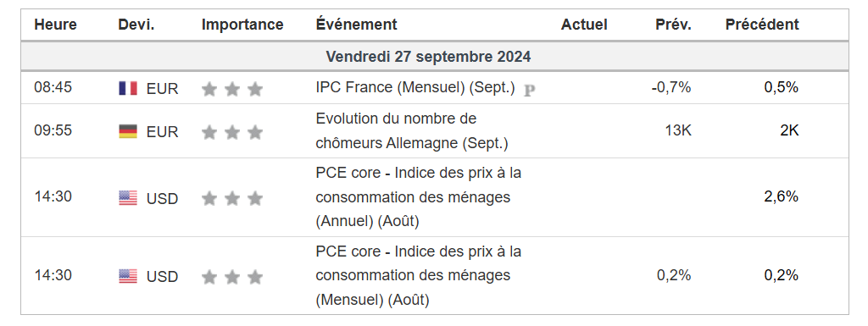Click the German flag icon
868x326 pixels.
128,131
